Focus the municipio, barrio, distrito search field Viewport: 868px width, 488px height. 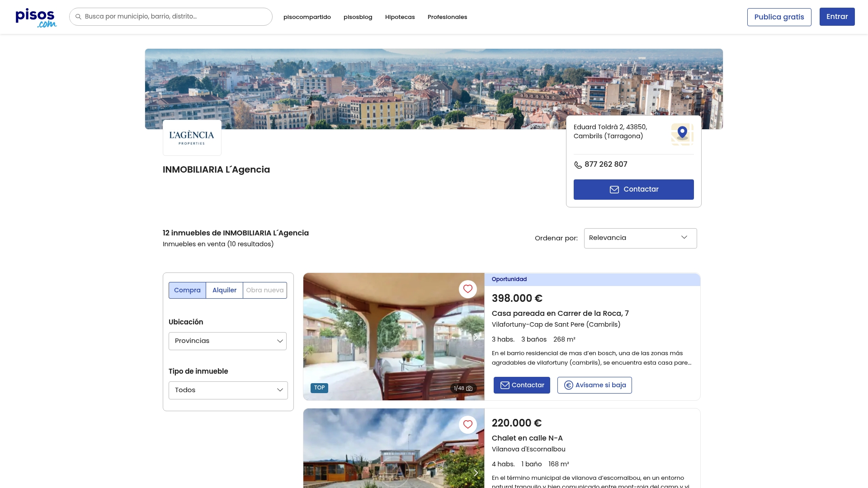pyautogui.click(x=171, y=17)
